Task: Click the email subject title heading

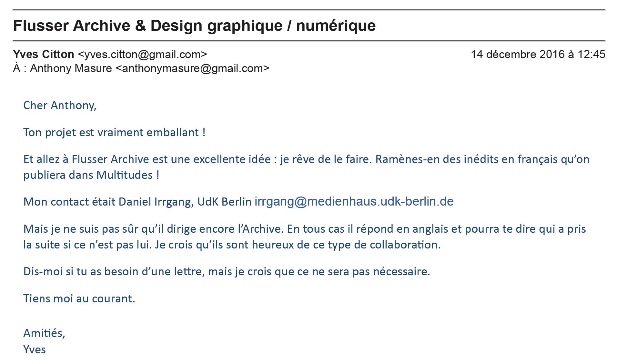Action: tap(194, 26)
